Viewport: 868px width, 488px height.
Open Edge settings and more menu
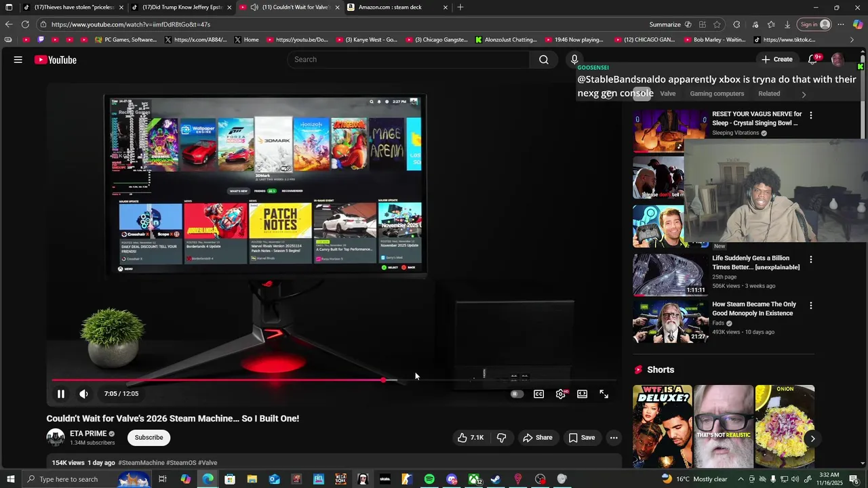(840, 24)
